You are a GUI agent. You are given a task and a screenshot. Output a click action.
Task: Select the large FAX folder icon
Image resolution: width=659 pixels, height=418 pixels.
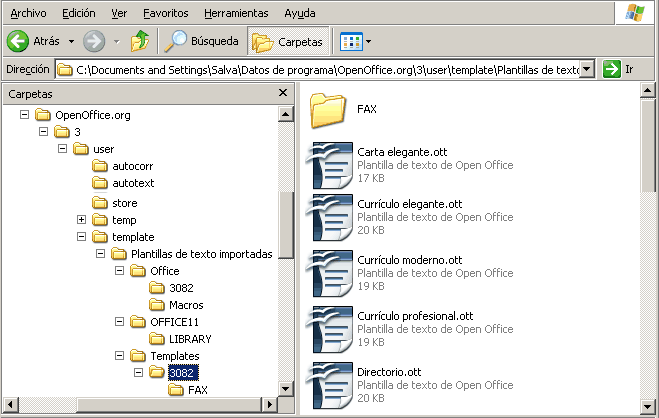tap(328, 110)
